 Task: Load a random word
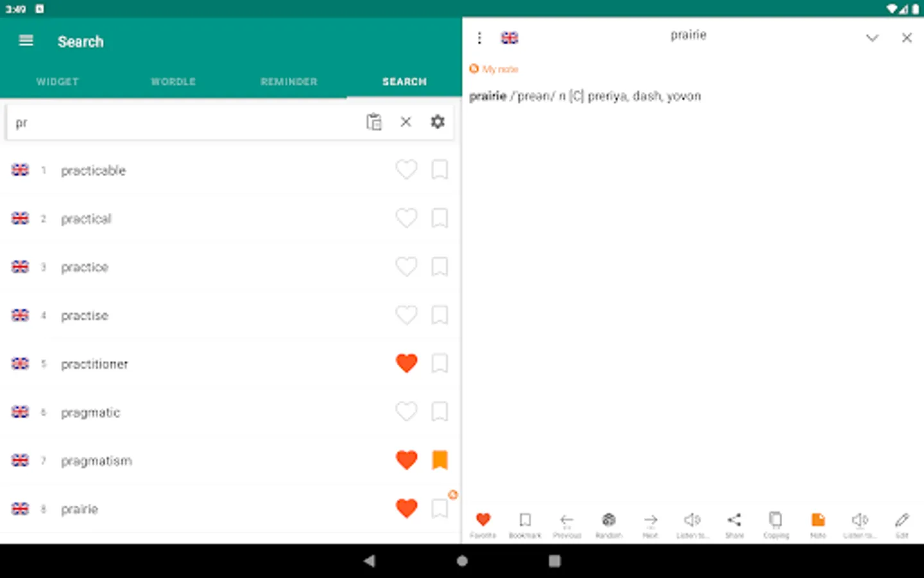(608, 524)
